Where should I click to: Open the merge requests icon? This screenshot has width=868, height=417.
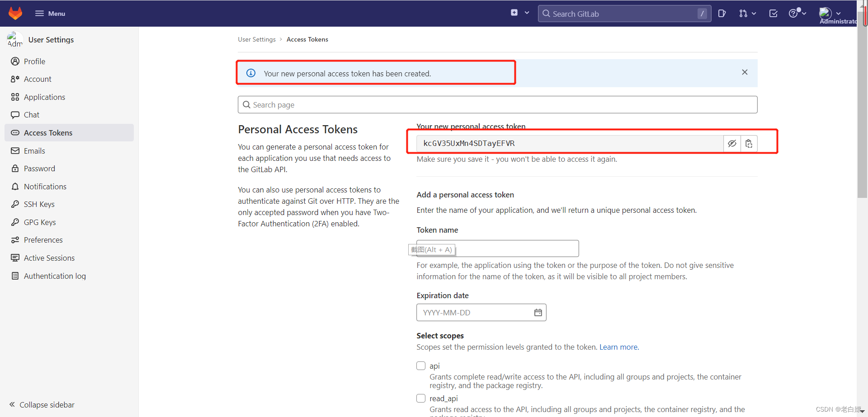[743, 14]
